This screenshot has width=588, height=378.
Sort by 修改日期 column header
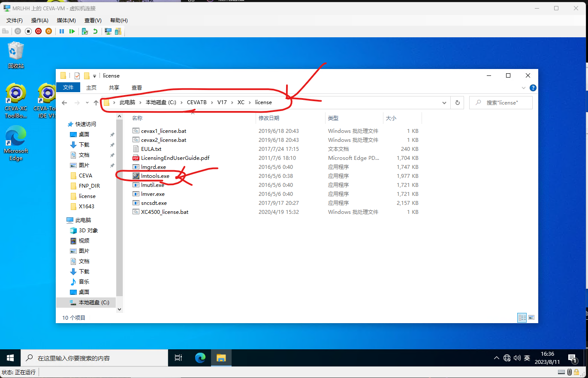[x=269, y=118]
